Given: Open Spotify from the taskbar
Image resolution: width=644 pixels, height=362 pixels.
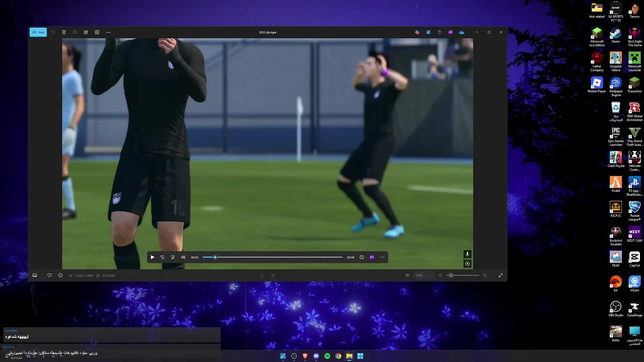Looking at the screenshot, I should click(327, 356).
